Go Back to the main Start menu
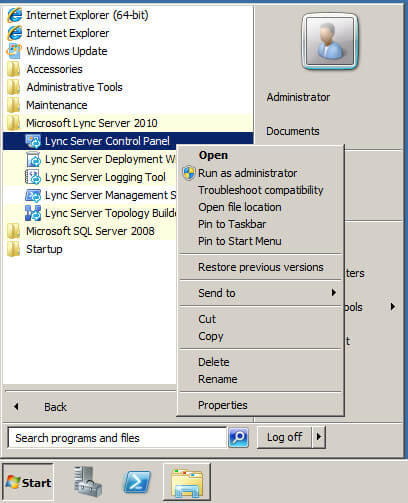 coord(55,407)
